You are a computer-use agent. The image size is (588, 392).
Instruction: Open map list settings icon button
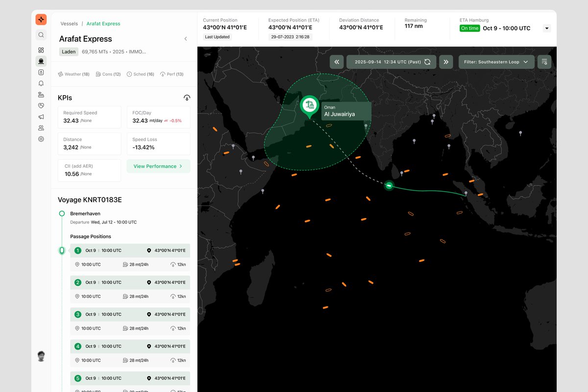[x=544, y=62]
